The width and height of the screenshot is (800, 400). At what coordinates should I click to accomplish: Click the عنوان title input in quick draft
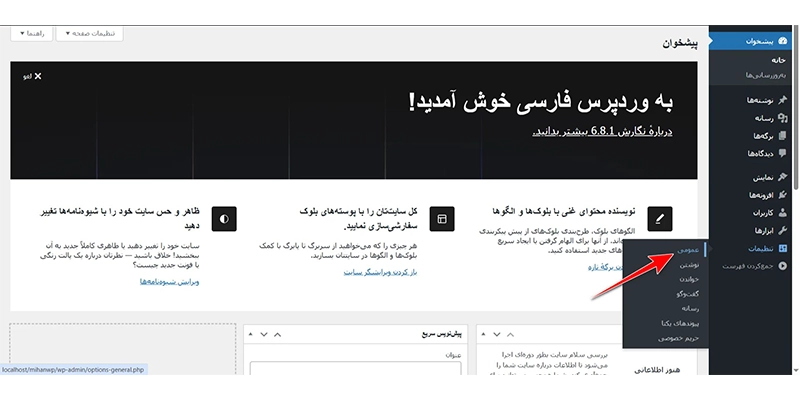(x=356, y=368)
